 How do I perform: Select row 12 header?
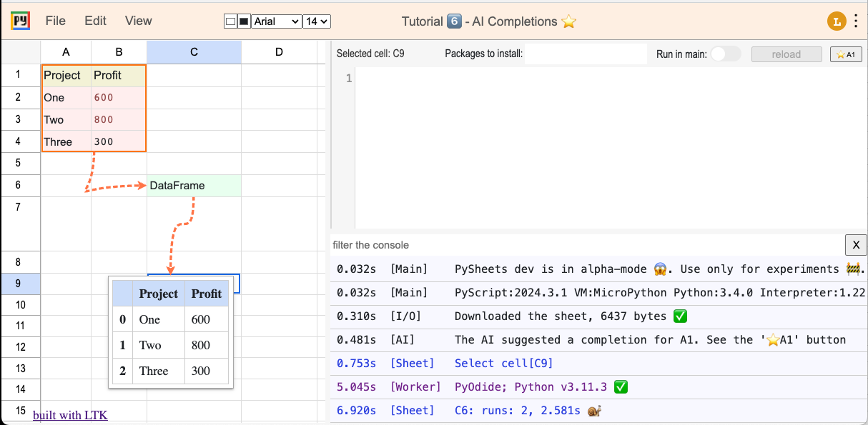(21, 347)
